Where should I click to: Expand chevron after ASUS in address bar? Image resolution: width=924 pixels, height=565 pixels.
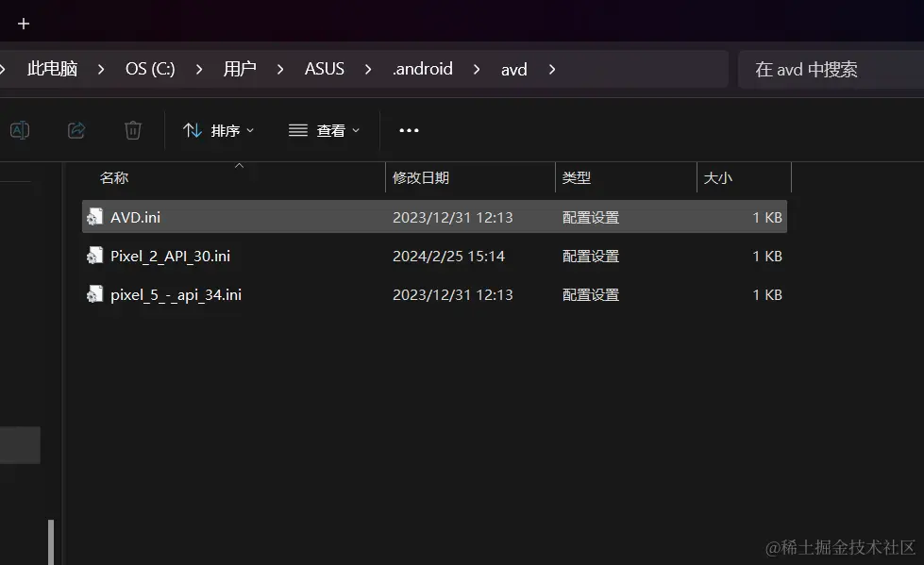[368, 70]
